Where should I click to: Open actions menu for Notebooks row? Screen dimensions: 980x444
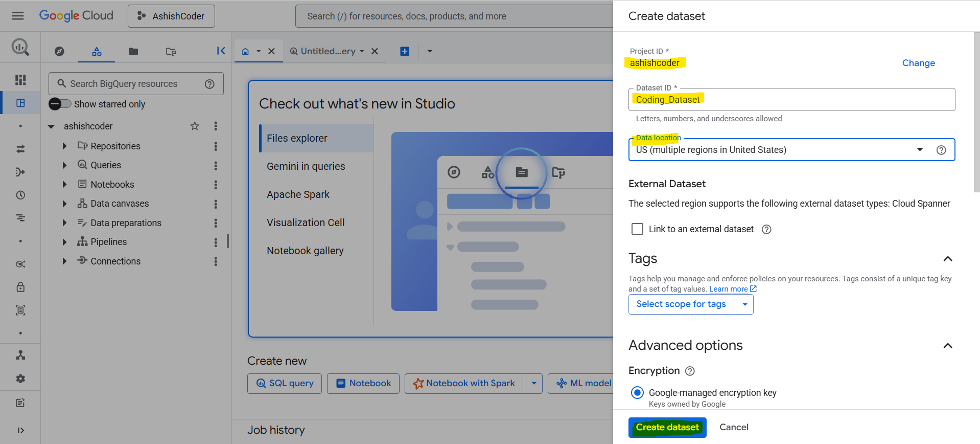click(216, 185)
